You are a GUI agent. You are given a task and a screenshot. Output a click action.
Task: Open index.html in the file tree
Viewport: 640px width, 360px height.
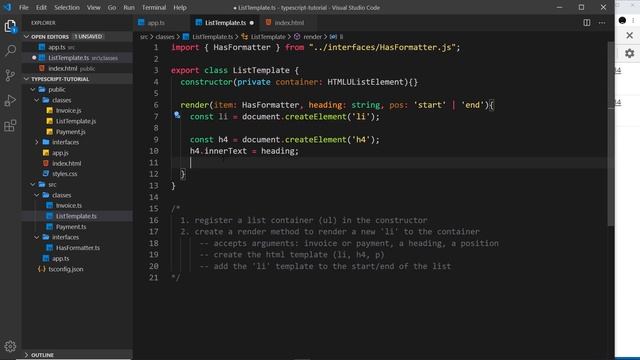point(78,163)
